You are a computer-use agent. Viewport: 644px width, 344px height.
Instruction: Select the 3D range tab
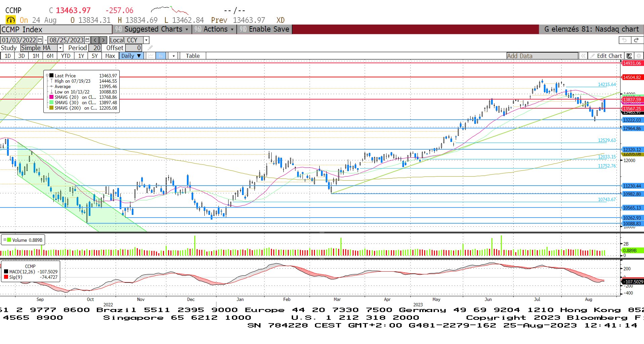(x=22, y=56)
